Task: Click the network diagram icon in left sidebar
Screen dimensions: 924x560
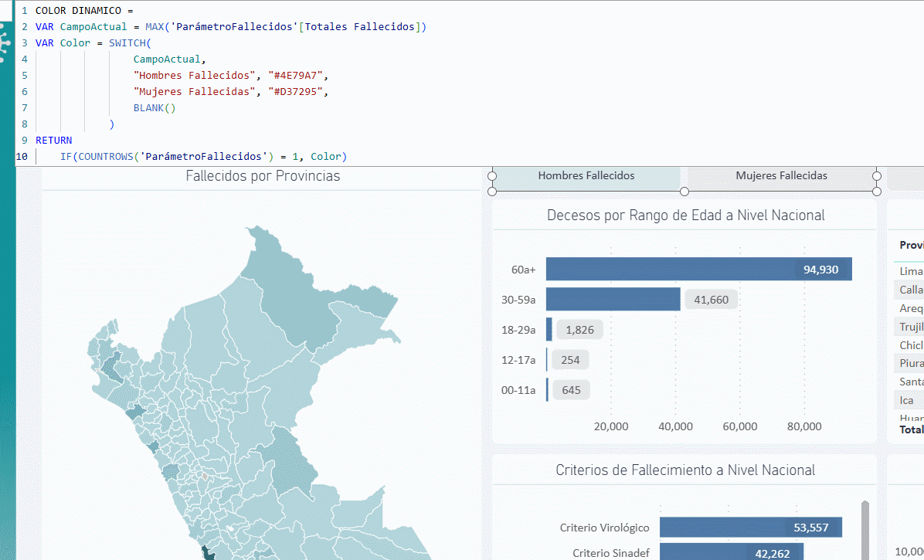Action: 6,40
